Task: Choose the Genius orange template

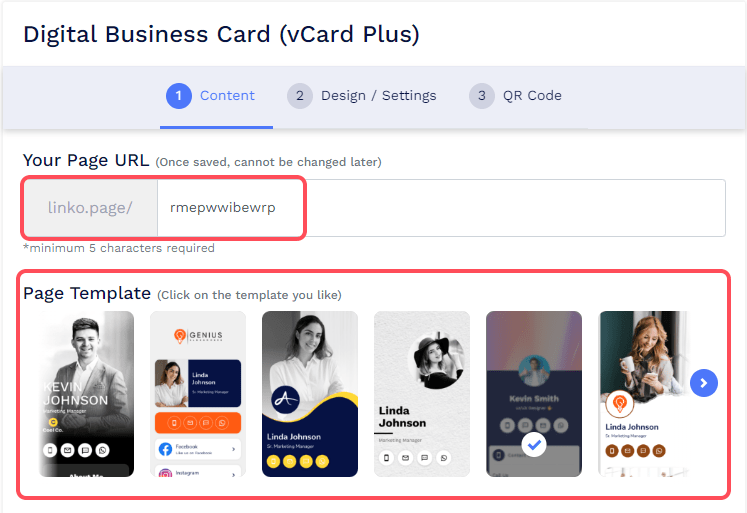Action: (198, 394)
